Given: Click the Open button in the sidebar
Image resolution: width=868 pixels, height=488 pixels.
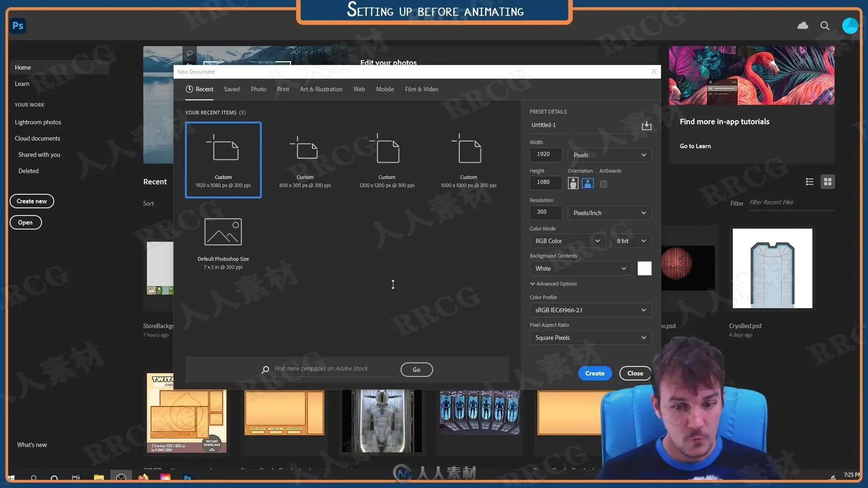Looking at the screenshot, I should 26,222.
